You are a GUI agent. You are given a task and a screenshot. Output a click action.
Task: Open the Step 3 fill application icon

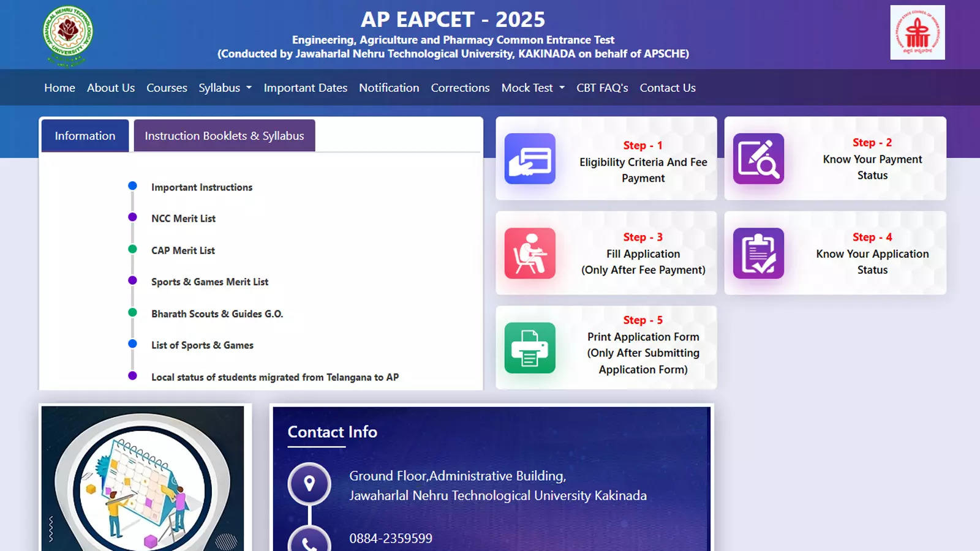coord(530,253)
